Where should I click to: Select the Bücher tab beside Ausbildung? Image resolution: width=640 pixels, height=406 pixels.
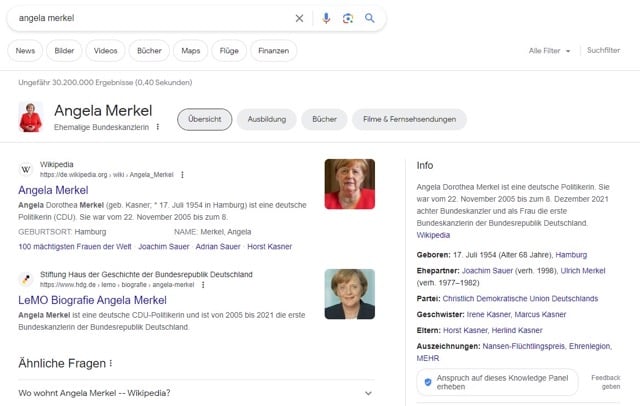(324, 119)
